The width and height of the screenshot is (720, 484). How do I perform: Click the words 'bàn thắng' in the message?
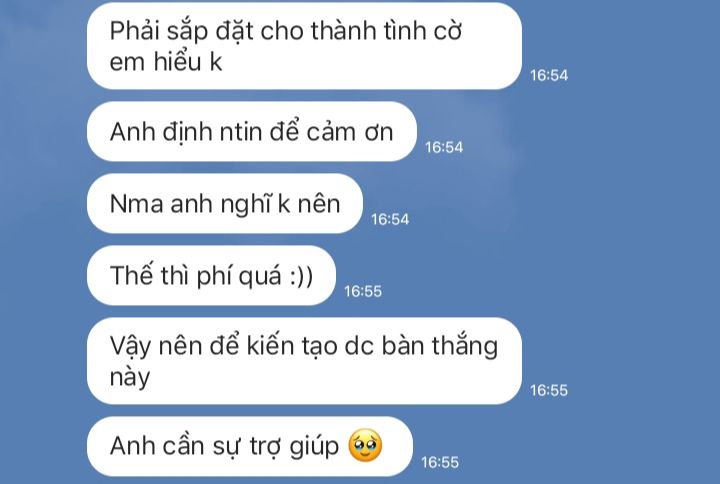tap(439, 347)
